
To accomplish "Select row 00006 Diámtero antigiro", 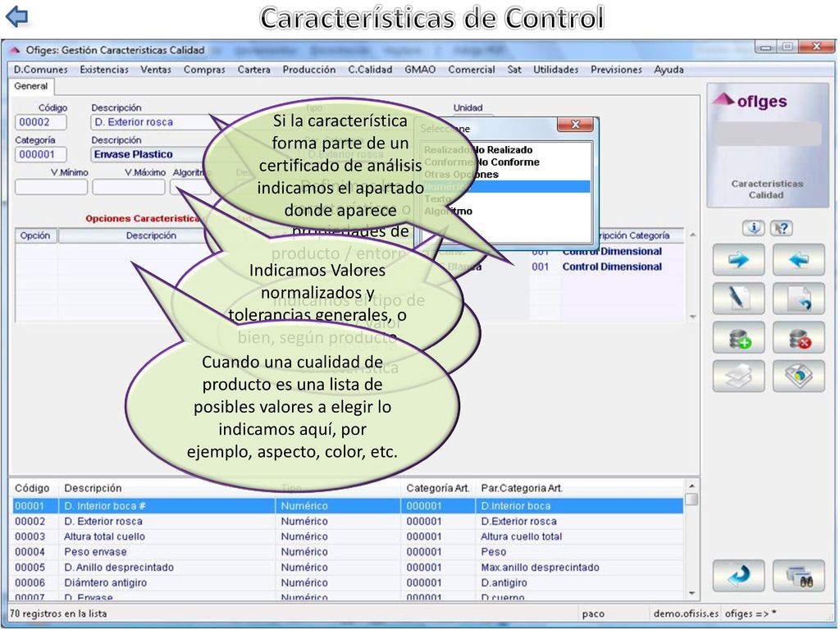I will coord(348,582).
